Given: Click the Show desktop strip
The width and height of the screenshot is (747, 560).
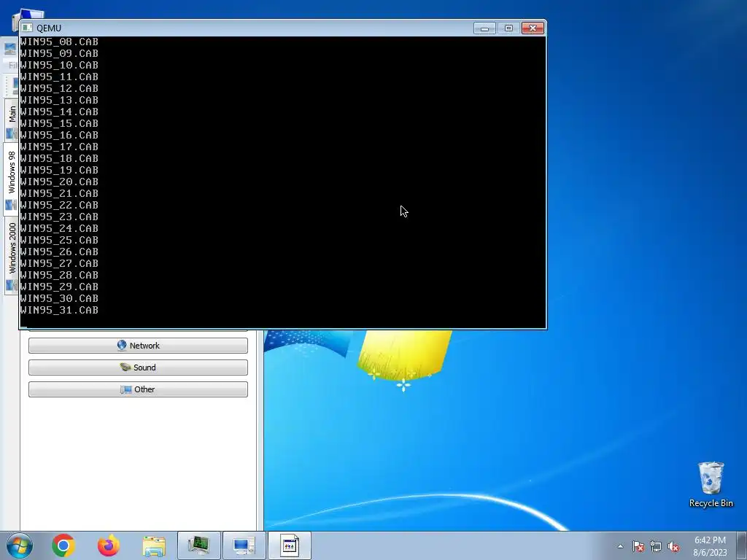Looking at the screenshot, I should pyautogui.click(x=742, y=545).
